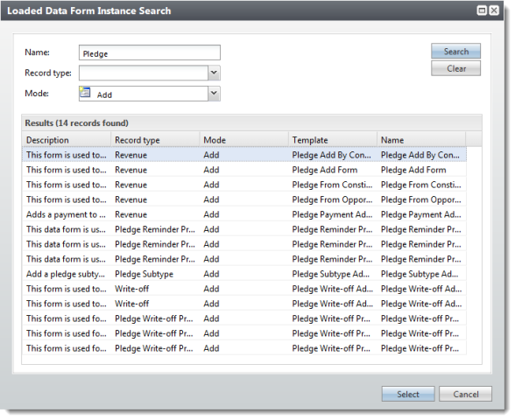
Task: Click the Name field containing Pledge
Action: point(150,52)
